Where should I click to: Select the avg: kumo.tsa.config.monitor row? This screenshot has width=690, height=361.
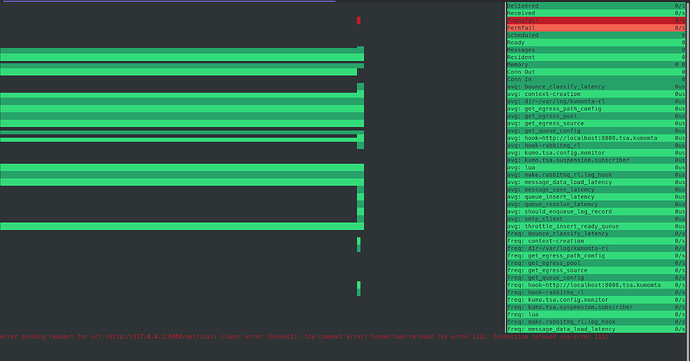596,153
